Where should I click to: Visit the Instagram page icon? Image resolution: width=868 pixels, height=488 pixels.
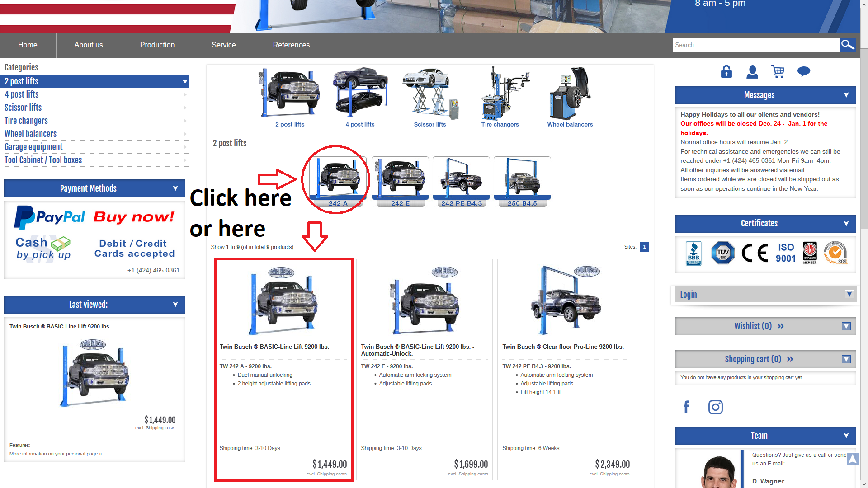click(x=716, y=407)
